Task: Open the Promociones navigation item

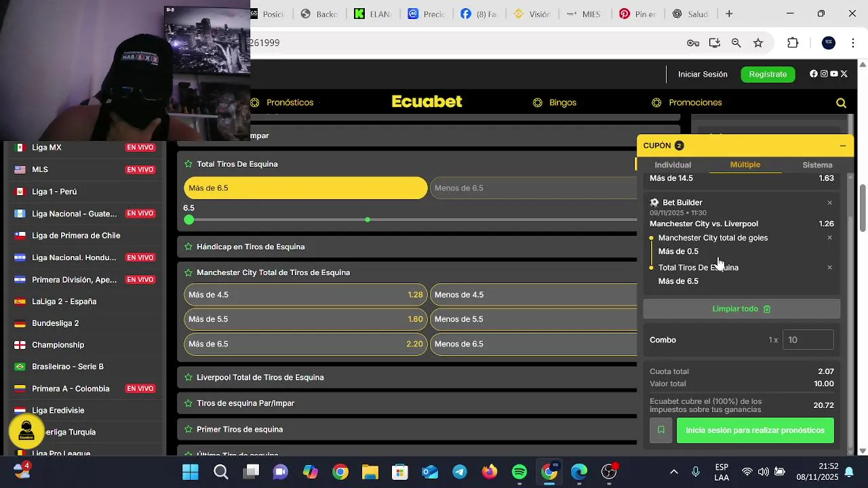Action: (x=687, y=103)
